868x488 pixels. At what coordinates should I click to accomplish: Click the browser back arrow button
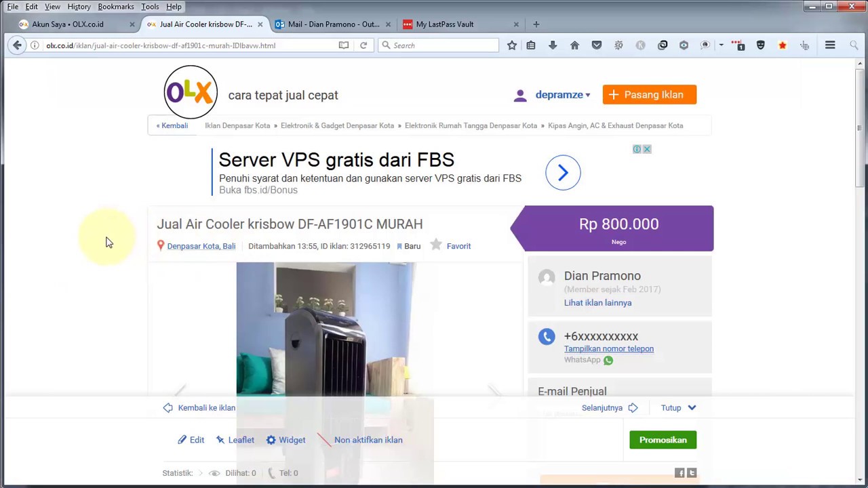17,45
